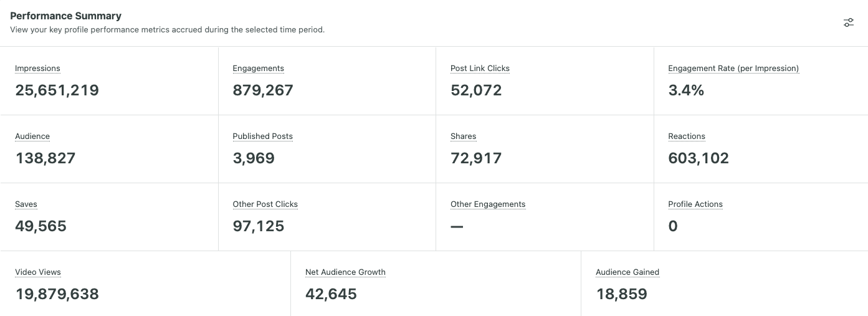868x316 pixels.
Task: Open the metric filter settings icon
Action: (848, 22)
